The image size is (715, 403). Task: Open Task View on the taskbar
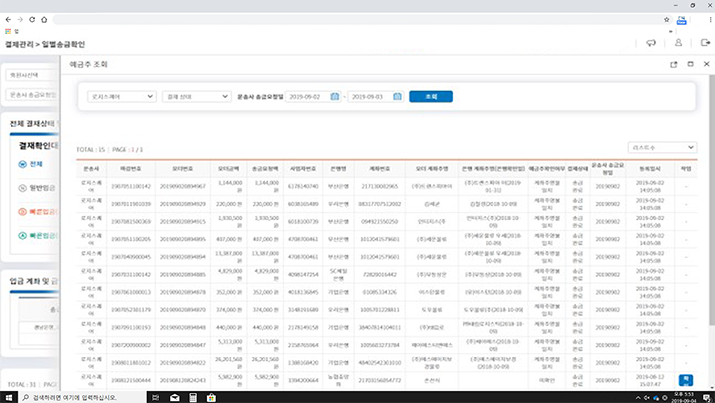tap(155, 398)
